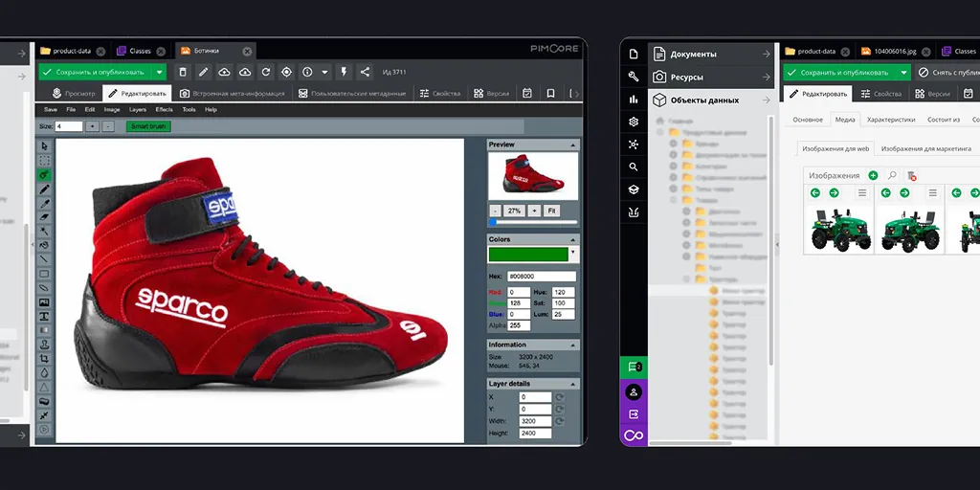
Task: Collapse the Preview panel
Action: click(572, 145)
